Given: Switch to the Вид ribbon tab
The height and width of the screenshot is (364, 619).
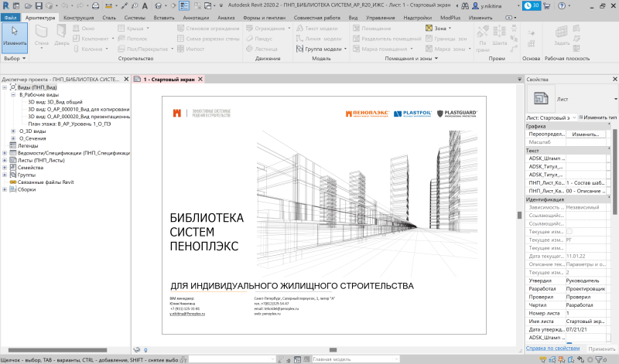Looking at the screenshot, I should click(353, 18).
